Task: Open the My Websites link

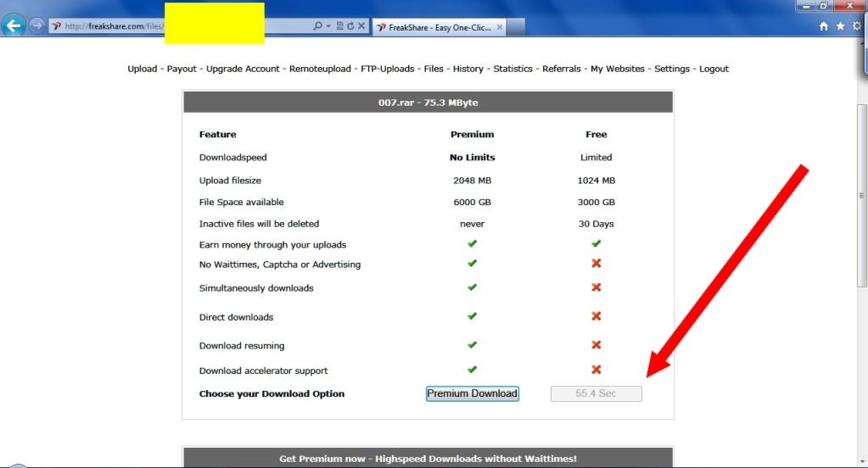Action: (617, 69)
